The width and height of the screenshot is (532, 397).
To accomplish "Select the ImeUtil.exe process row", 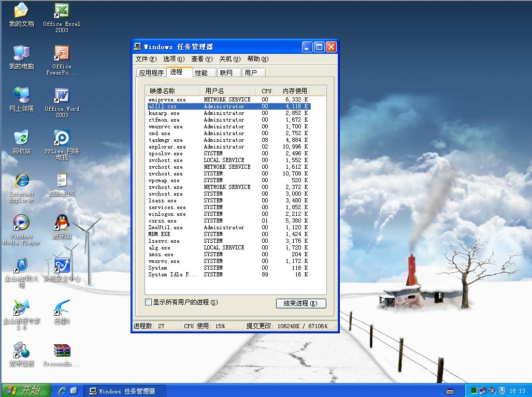I will pyautogui.click(x=228, y=228).
